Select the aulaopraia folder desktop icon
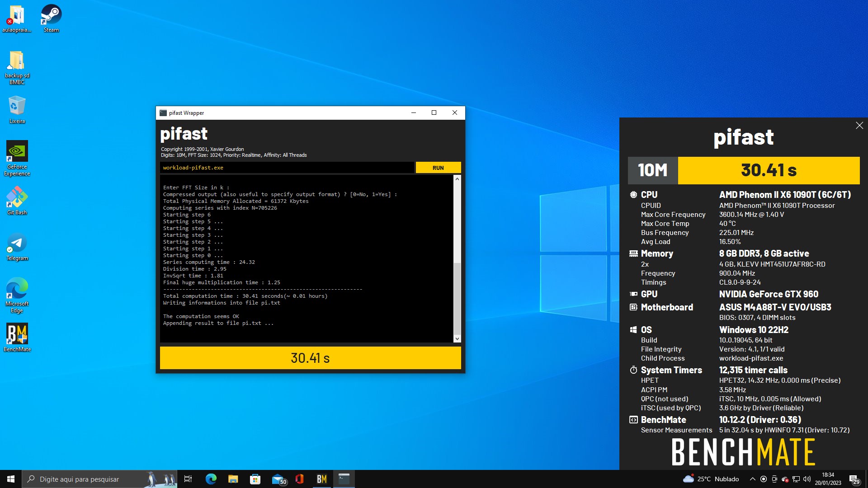868x488 pixels. pos(17,19)
